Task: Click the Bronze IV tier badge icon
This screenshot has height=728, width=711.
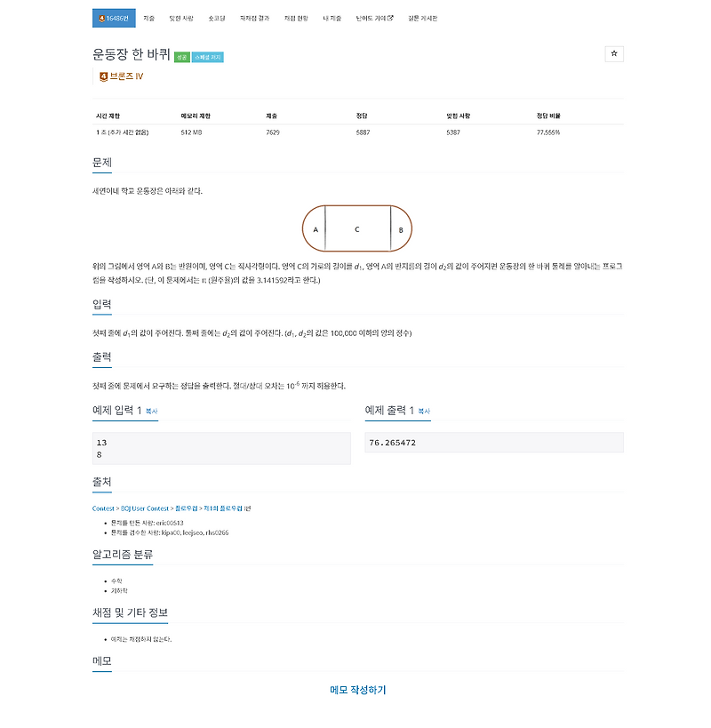Action: pyautogui.click(x=103, y=76)
